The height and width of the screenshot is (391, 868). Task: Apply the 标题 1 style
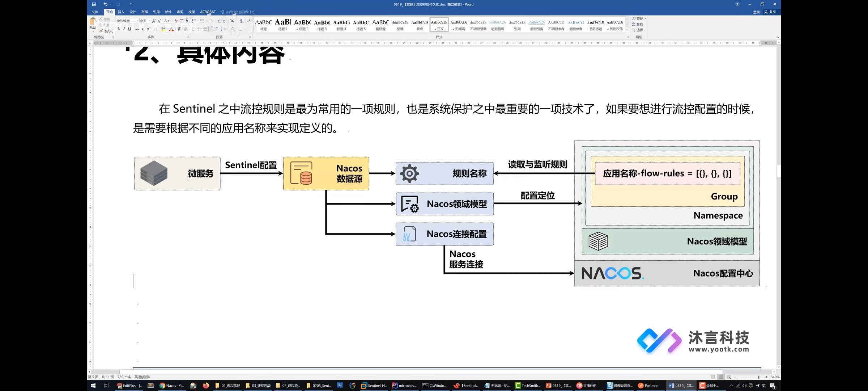pos(283,25)
